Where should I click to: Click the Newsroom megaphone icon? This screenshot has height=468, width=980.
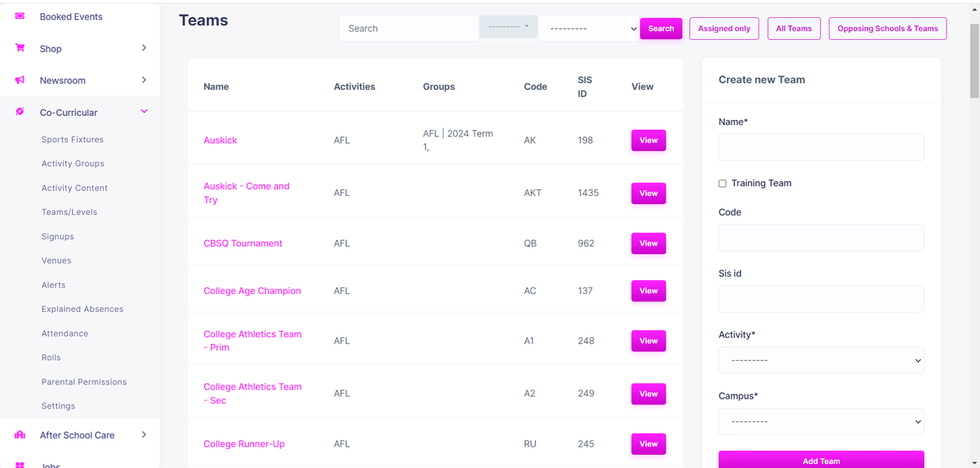point(20,80)
